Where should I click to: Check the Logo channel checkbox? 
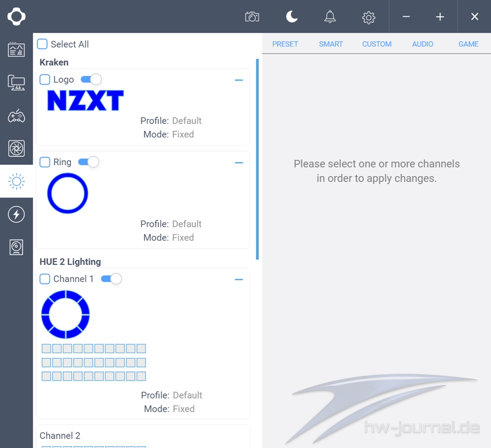pyautogui.click(x=45, y=80)
